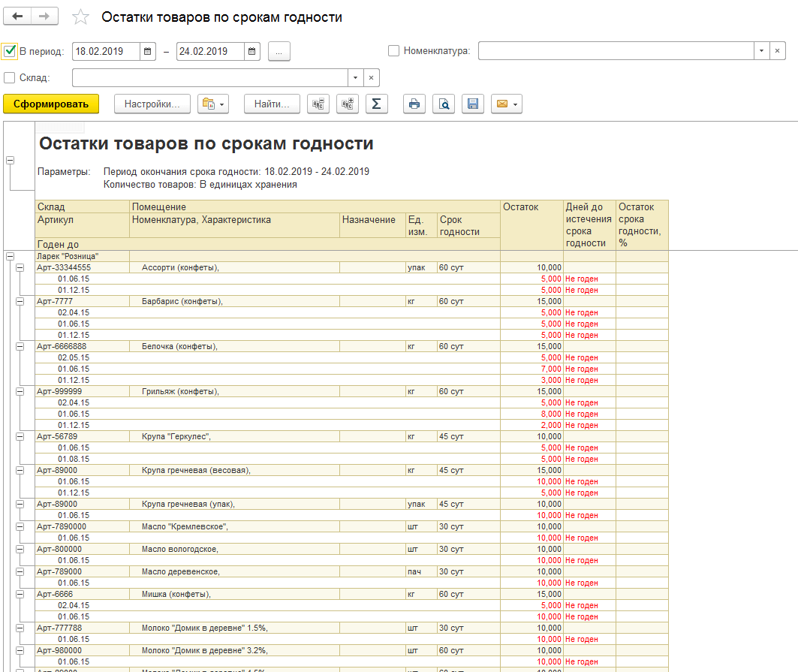Open the Склад dropdown list
The height and width of the screenshot is (672, 798).
pyautogui.click(x=355, y=78)
